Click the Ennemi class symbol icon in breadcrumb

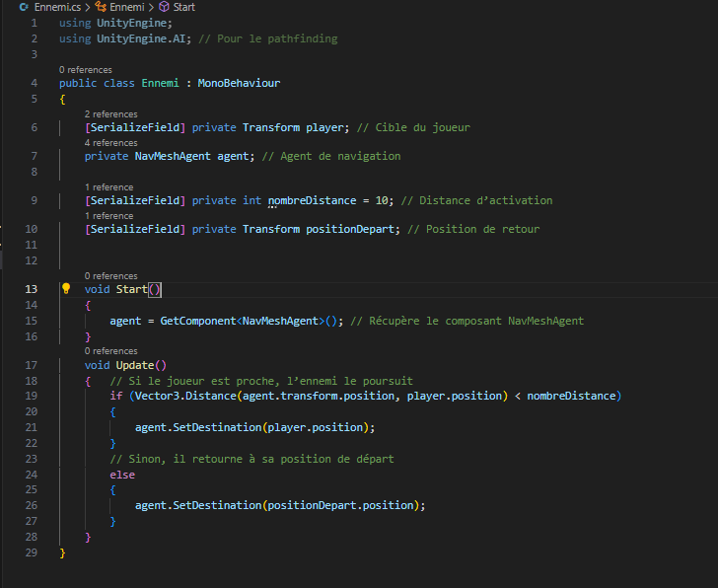(101, 7)
